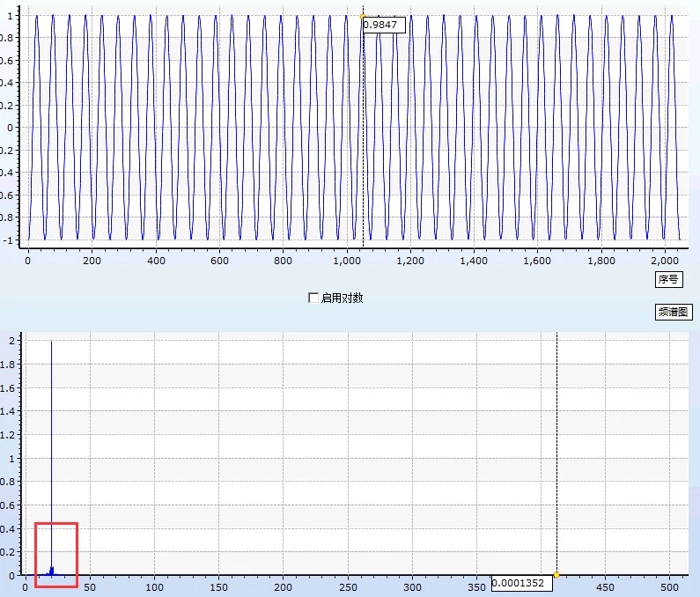The width and height of the screenshot is (700, 597).
Task: Click the tall spectrum peak line
Action: click(51, 453)
